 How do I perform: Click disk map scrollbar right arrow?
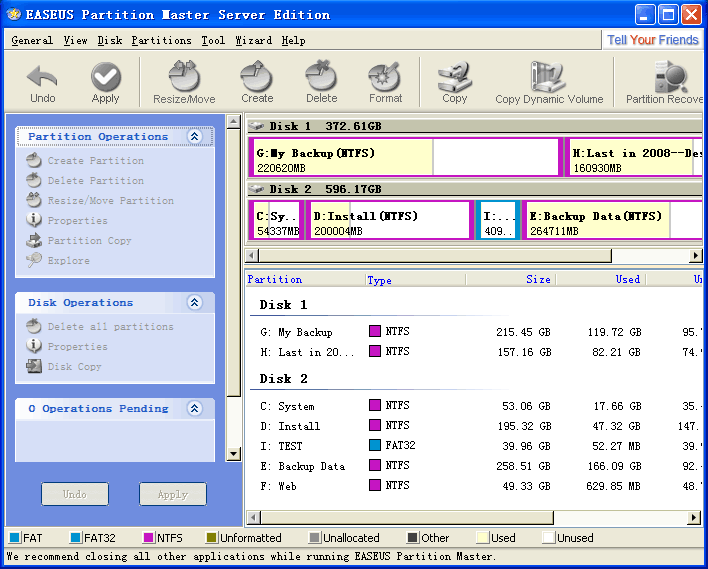pos(695,256)
